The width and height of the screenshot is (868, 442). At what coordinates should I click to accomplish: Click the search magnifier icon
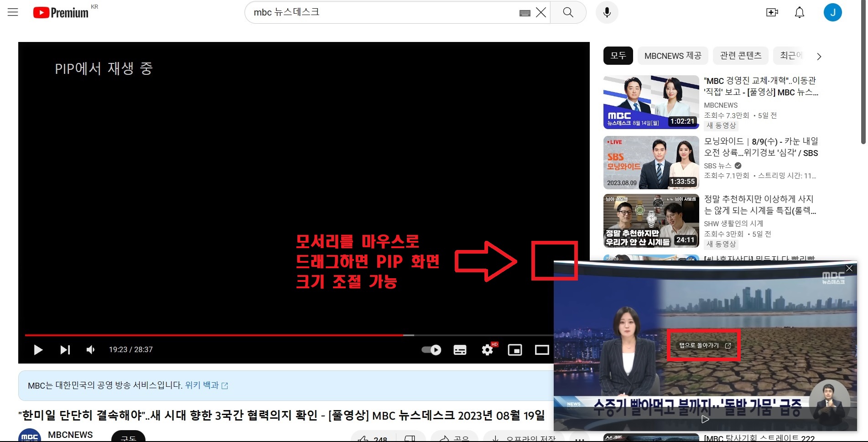tap(568, 12)
